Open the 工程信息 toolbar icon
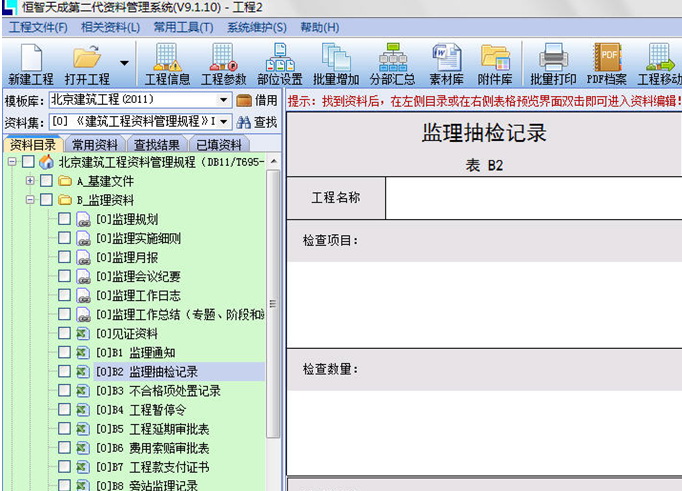682x491 pixels. (167, 57)
